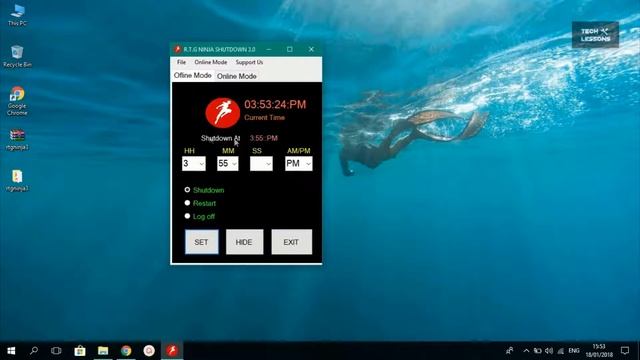Launch Google Chrome from the desktop
The width and height of the screenshot is (640, 360).
click(x=17, y=101)
